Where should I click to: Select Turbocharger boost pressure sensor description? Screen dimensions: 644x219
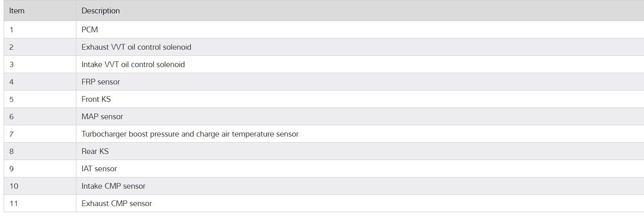(x=190, y=134)
